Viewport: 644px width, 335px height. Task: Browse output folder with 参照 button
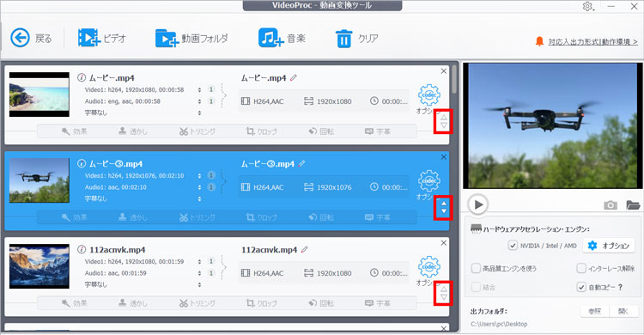[595, 311]
